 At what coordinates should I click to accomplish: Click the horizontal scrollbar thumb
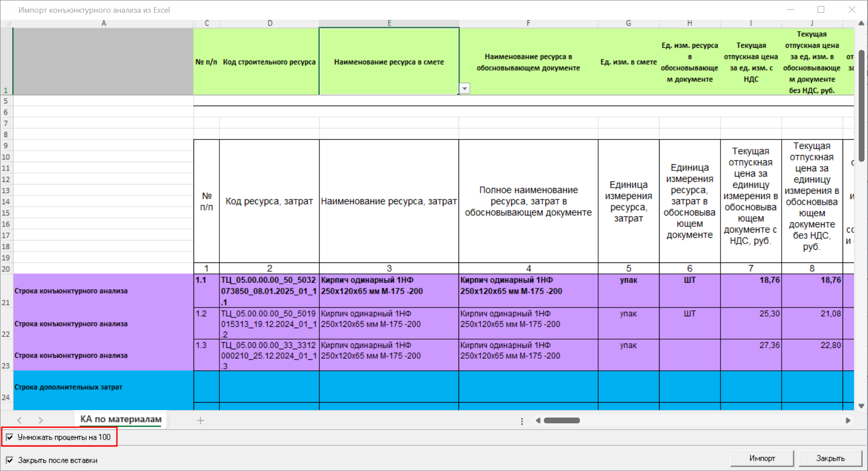click(561, 421)
